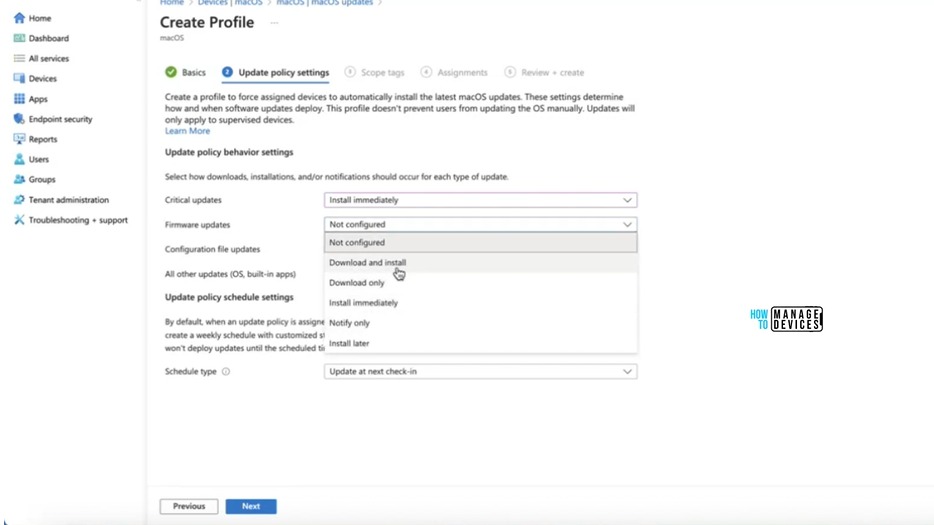The width and height of the screenshot is (934, 525).
Task: Click the Update policy behavior settings heading
Action: point(229,153)
